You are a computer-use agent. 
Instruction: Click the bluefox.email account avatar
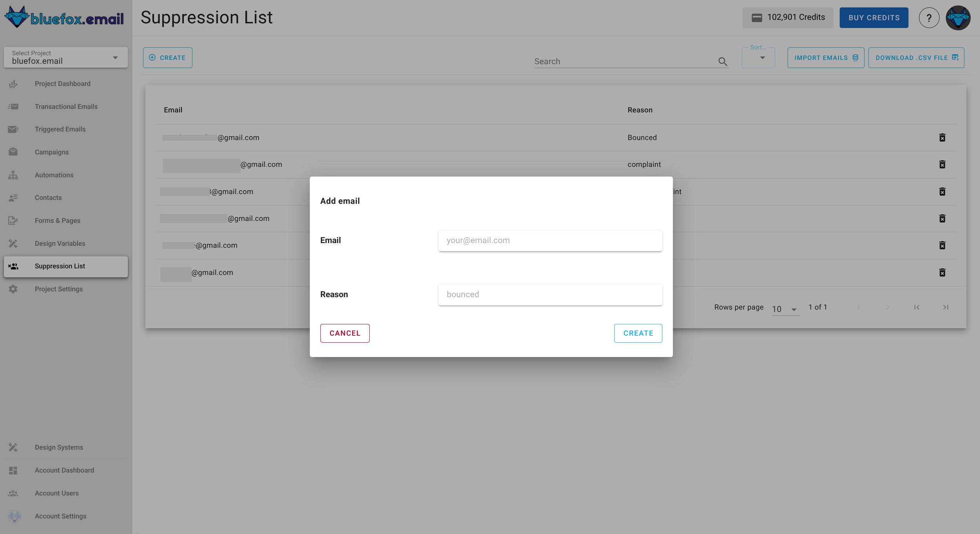click(958, 18)
